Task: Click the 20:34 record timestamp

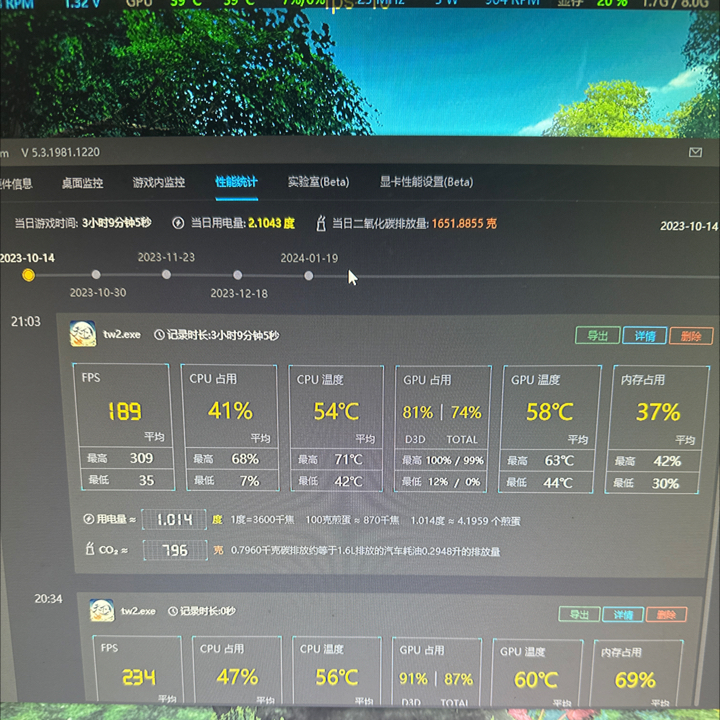Action: point(48,599)
